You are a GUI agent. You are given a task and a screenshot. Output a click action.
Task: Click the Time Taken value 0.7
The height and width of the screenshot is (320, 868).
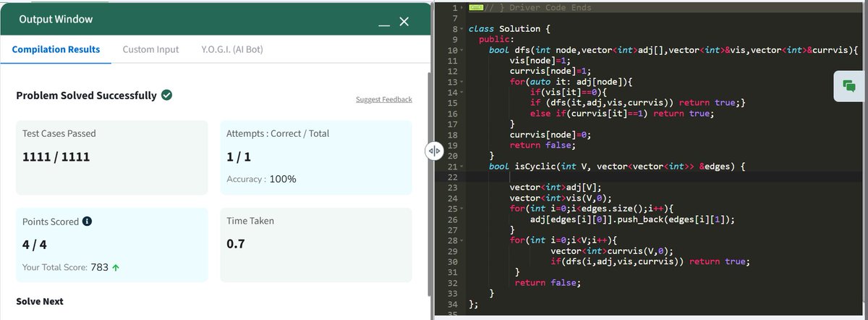tap(236, 243)
